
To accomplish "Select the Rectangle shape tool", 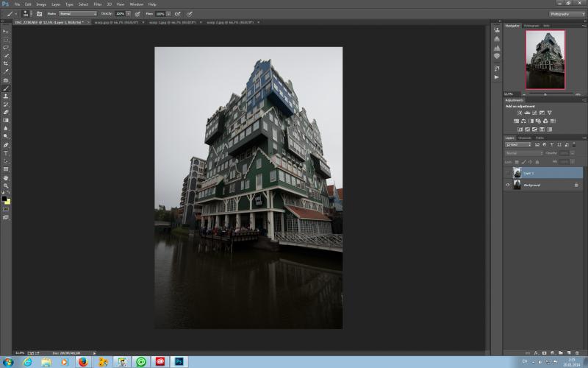I will pyautogui.click(x=6, y=169).
